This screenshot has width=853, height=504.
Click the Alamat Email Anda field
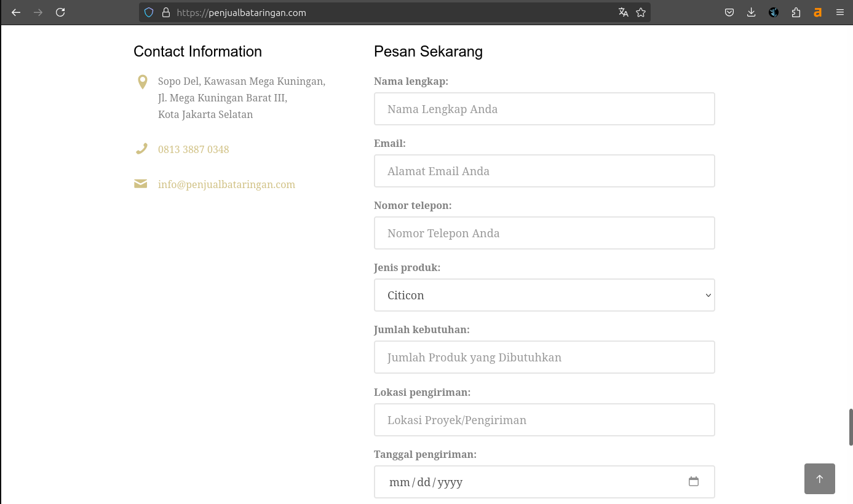tap(544, 171)
